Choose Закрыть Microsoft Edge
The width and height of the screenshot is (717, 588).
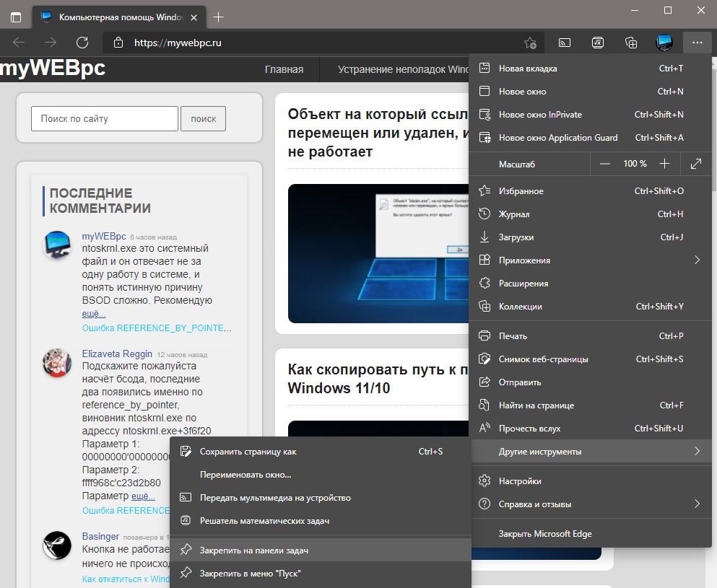591,534
